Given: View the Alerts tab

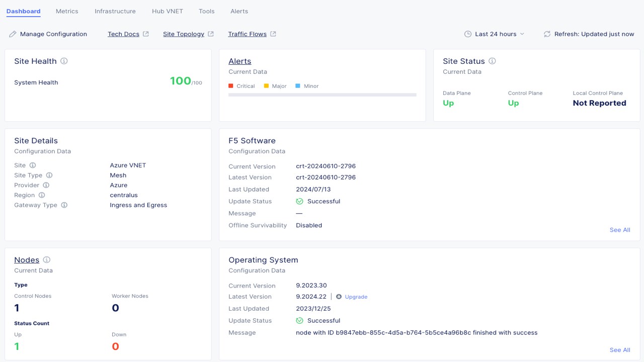Looking at the screenshot, I should click(x=239, y=11).
